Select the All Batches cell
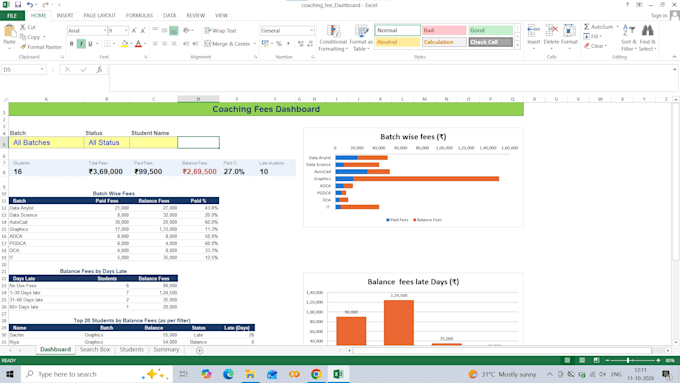This screenshot has height=383, width=680. [x=46, y=142]
